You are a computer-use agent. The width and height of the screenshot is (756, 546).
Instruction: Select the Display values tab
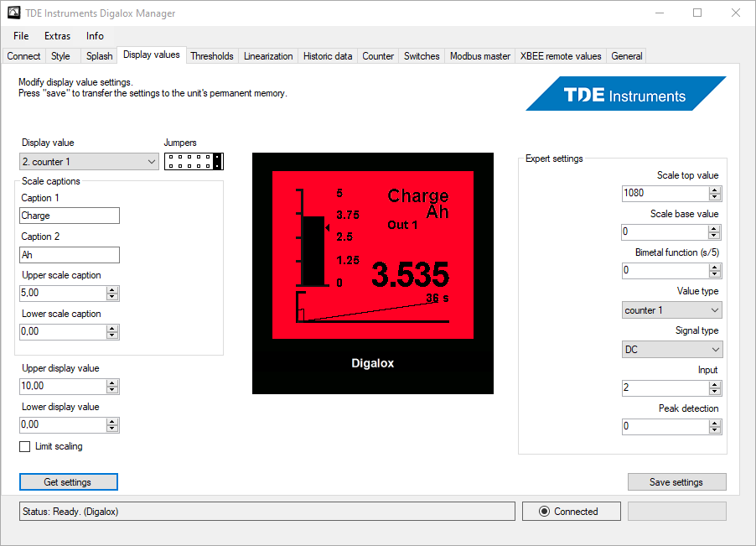[152, 55]
